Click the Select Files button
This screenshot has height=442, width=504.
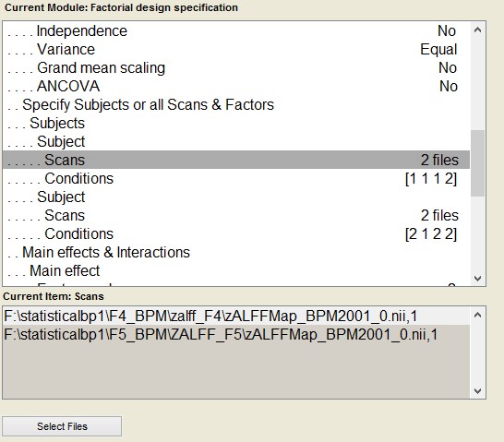coord(62,426)
